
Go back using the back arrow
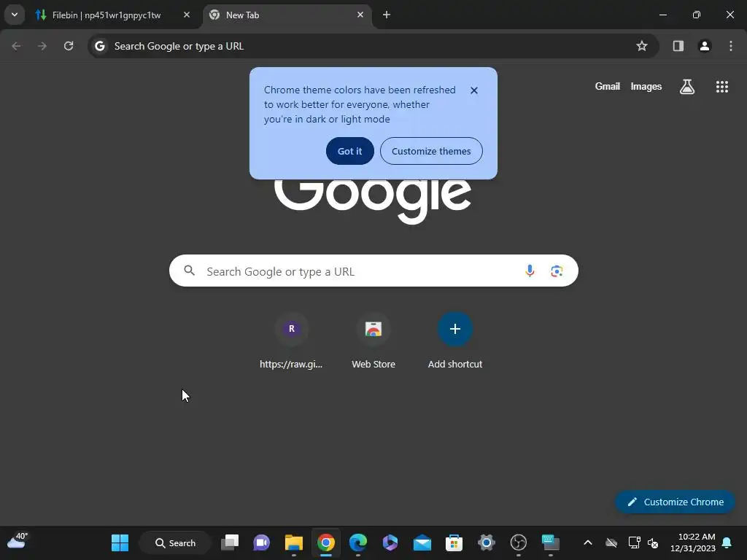point(16,46)
